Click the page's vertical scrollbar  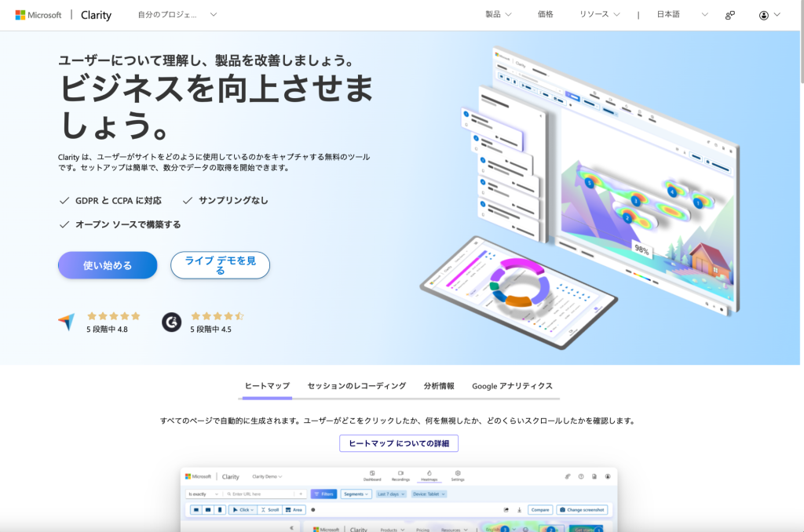point(802,41)
